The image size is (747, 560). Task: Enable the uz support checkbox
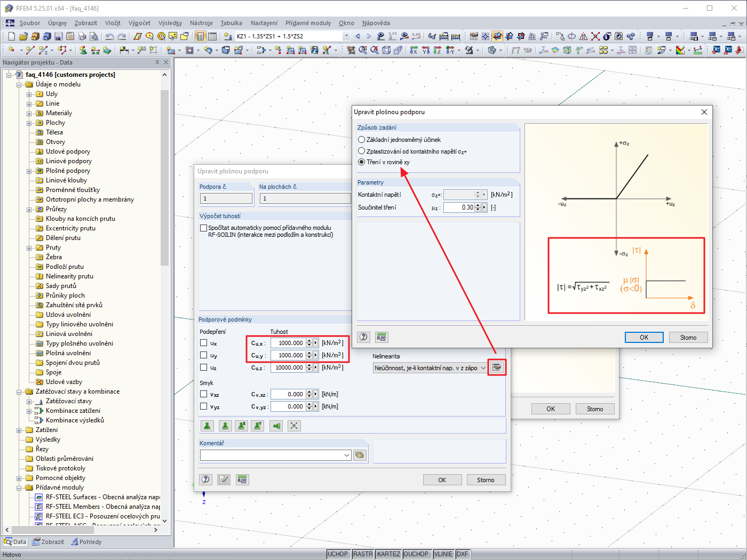[x=203, y=367]
